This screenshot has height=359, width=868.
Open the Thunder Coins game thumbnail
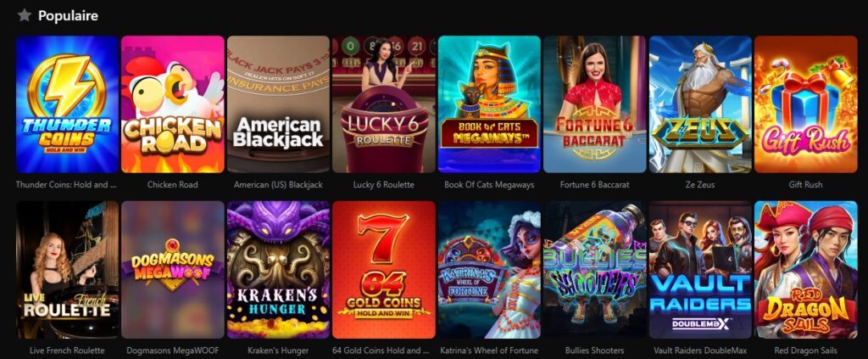pos(67,104)
